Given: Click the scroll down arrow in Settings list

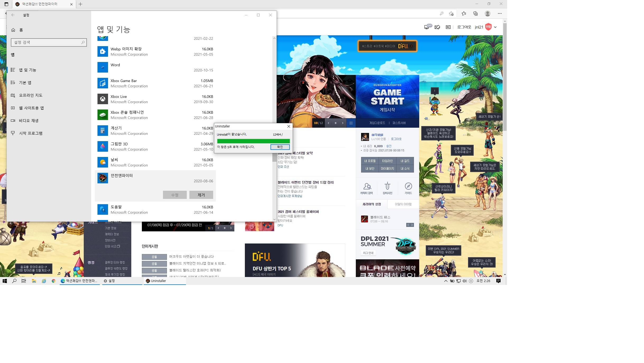Looking at the screenshot, I should click(274, 219).
